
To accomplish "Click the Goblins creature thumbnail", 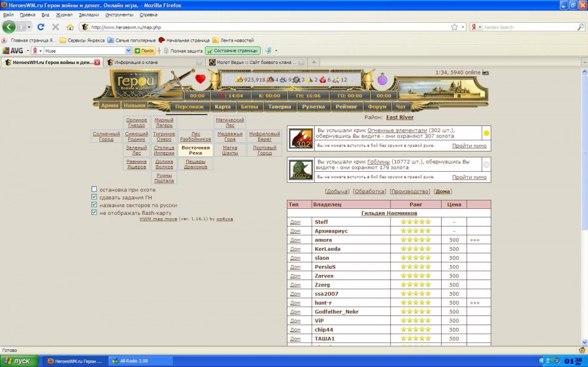I will pos(301,169).
